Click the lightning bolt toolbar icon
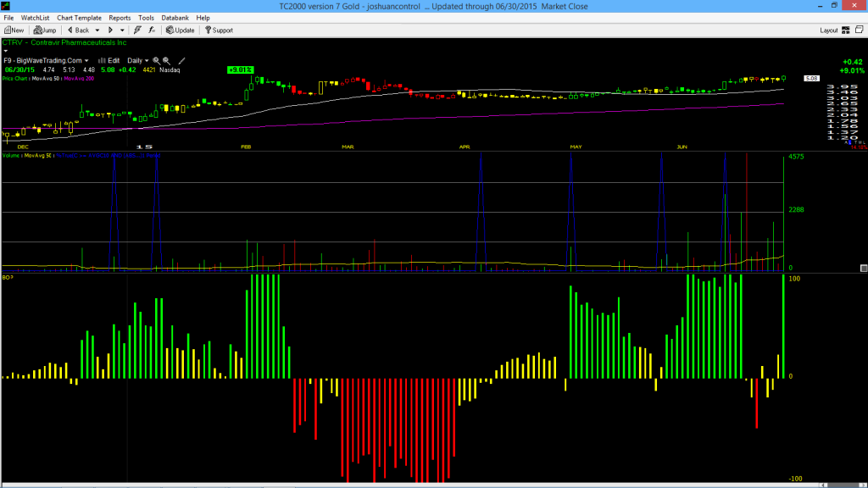This screenshot has height=488, width=868. coord(137,30)
